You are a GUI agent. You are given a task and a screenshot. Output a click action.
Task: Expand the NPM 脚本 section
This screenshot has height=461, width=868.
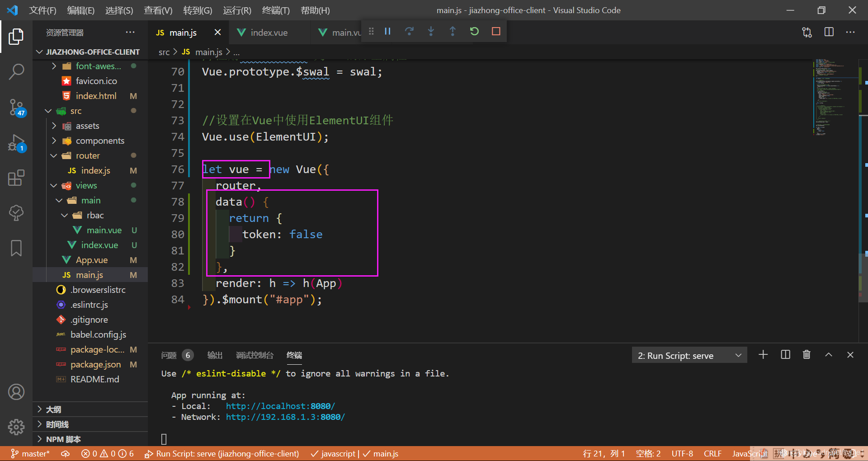tap(90, 439)
